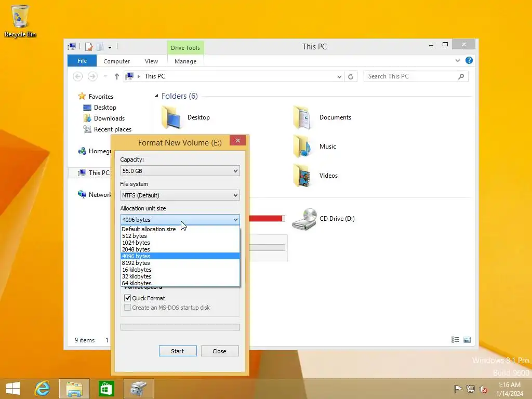Click the Properties icon in quick access toolbar

(x=89, y=46)
